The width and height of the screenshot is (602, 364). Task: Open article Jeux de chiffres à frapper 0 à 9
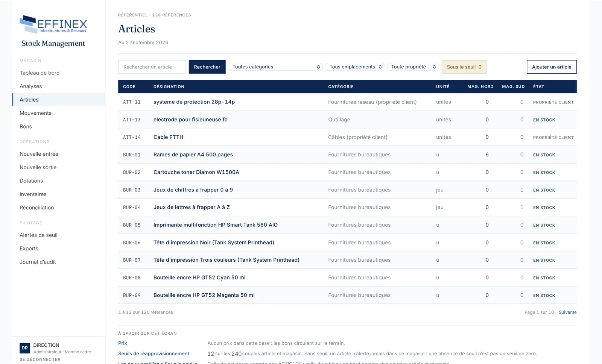pos(193,190)
